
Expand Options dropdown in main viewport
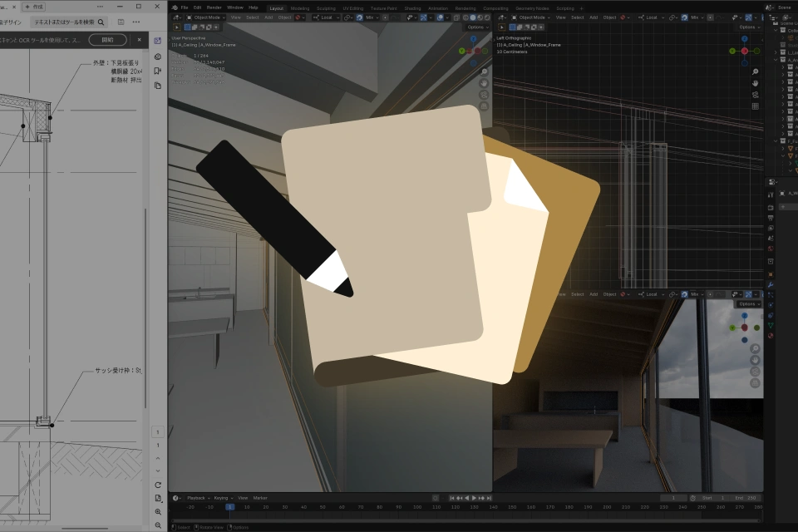pos(478,27)
